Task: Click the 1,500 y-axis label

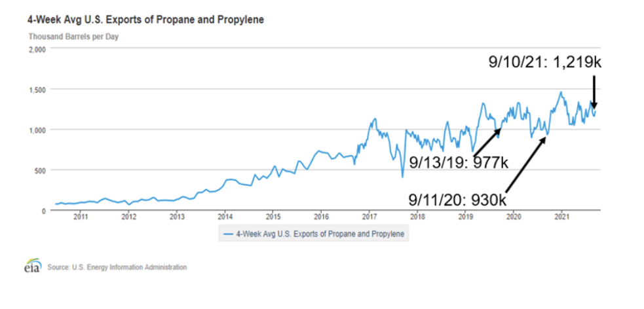Action: pos(36,89)
